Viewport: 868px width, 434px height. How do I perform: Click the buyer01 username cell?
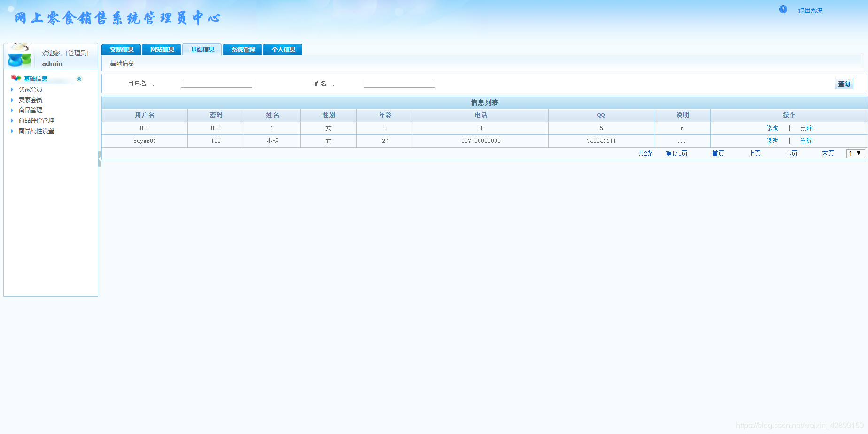coord(145,141)
